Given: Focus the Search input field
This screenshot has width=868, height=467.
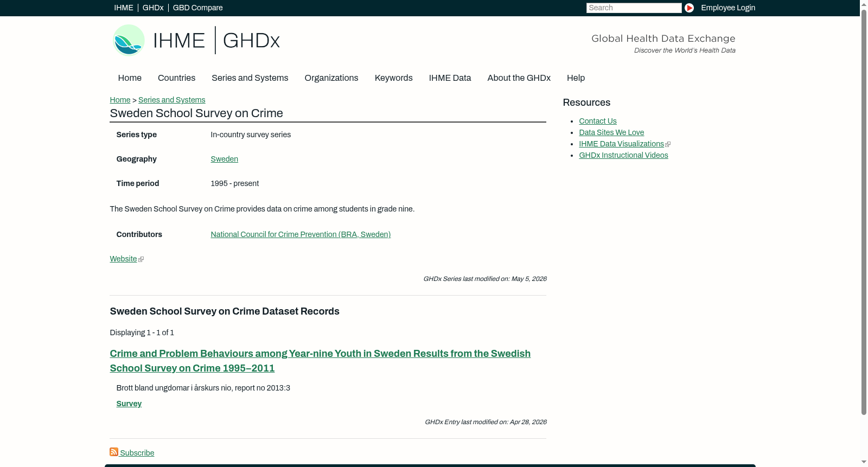Looking at the screenshot, I should click(x=634, y=8).
